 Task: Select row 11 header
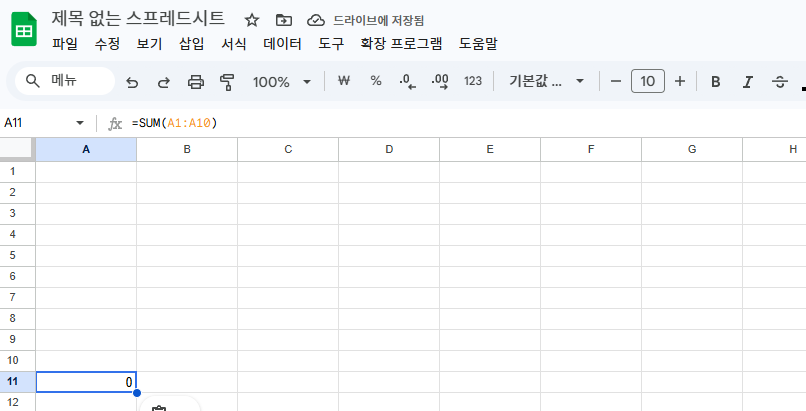17,381
